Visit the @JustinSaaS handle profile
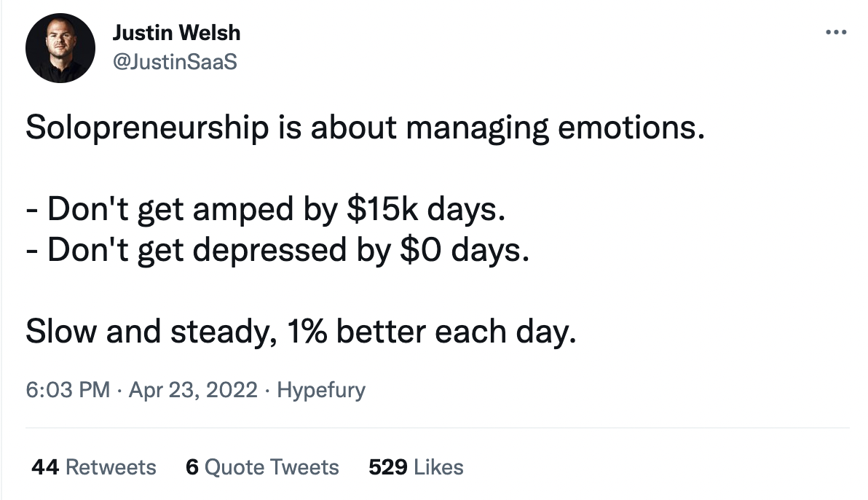The width and height of the screenshot is (868, 500). 175,63
